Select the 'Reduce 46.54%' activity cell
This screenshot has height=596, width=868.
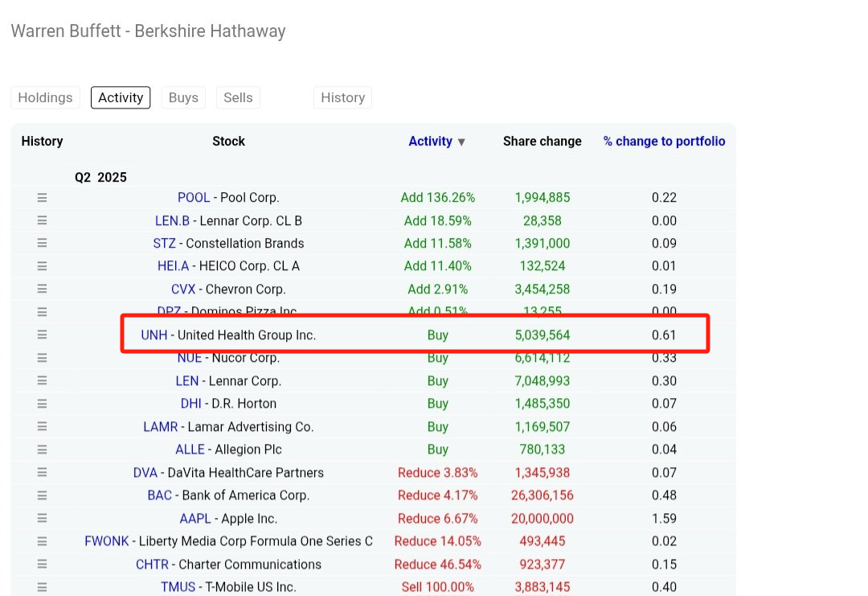point(438,565)
